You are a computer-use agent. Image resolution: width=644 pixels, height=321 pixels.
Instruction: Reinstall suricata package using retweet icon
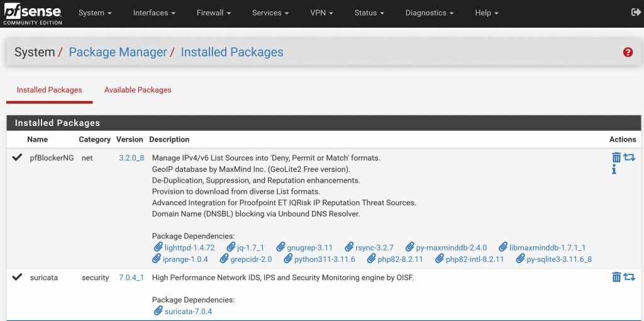click(x=629, y=277)
